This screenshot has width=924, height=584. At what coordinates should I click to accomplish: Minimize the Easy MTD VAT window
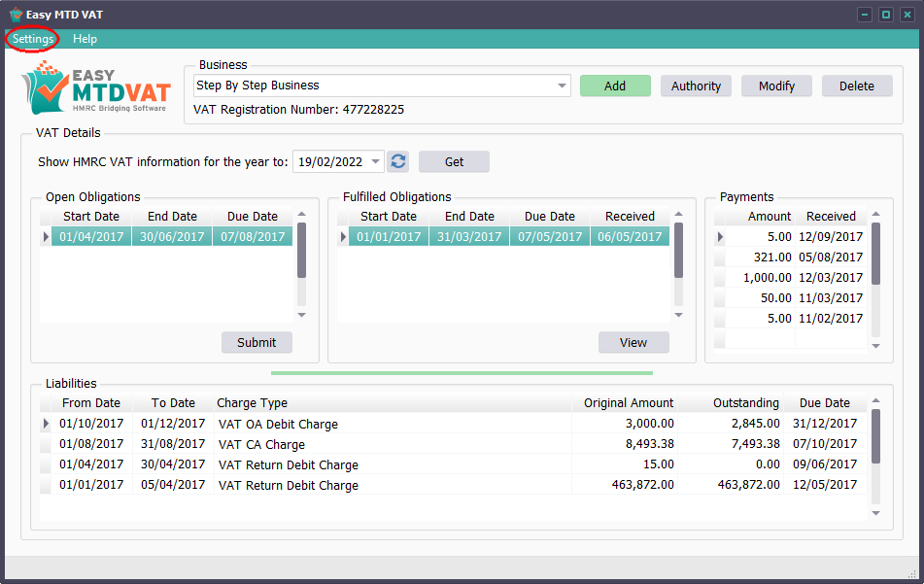865,15
